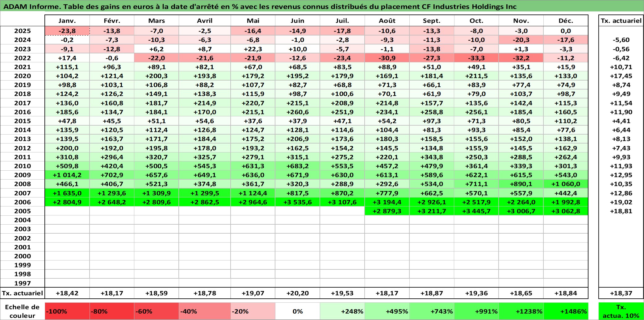This screenshot has width=644, height=320.
Task: Select the -20,3 cell in 2024
Action: coord(521,40)
